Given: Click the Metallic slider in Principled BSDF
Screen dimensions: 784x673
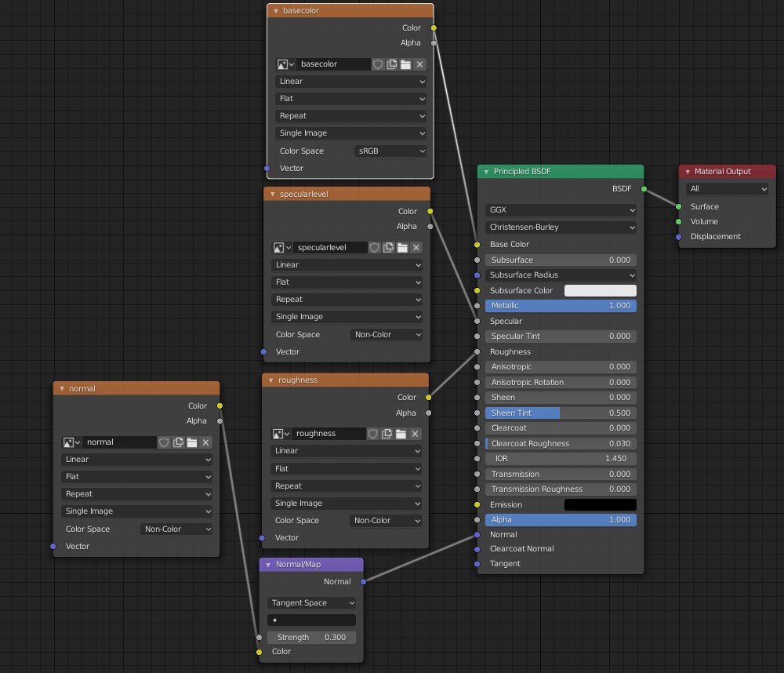Looking at the screenshot, I should click(561, 306).
